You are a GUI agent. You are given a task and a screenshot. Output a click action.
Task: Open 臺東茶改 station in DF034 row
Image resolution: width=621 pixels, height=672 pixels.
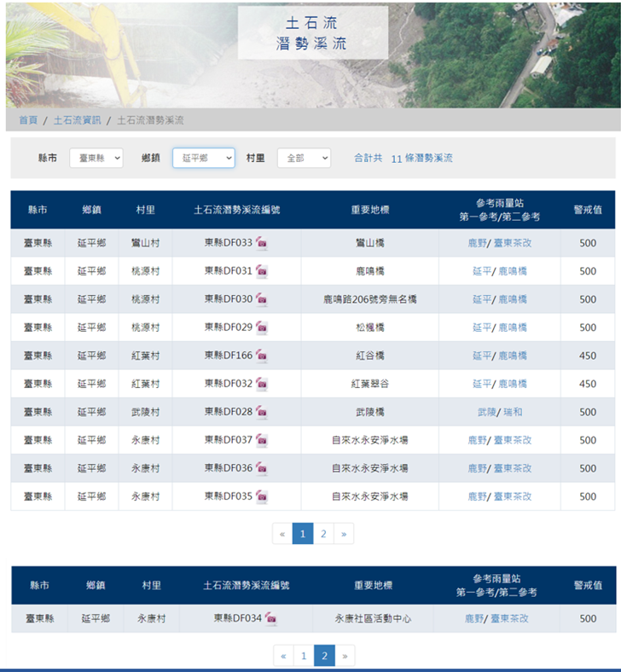(509, 619)
